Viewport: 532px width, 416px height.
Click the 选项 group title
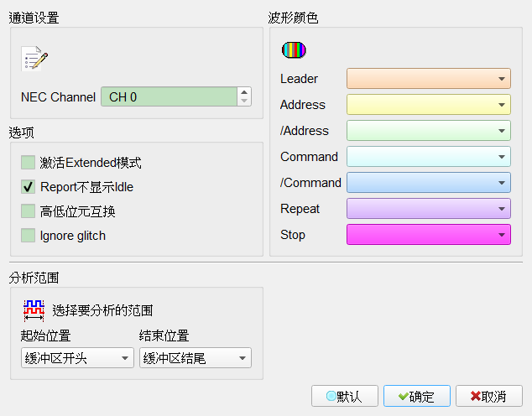click(21, 133)
